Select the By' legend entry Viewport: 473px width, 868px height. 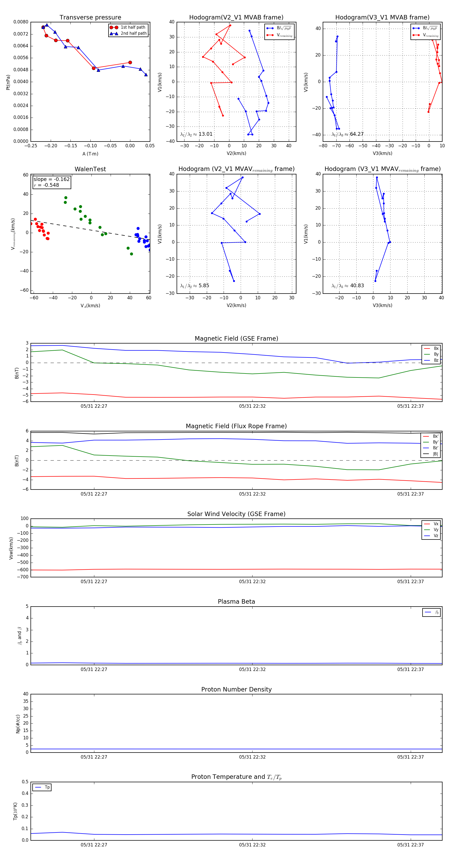coord(431,442)
